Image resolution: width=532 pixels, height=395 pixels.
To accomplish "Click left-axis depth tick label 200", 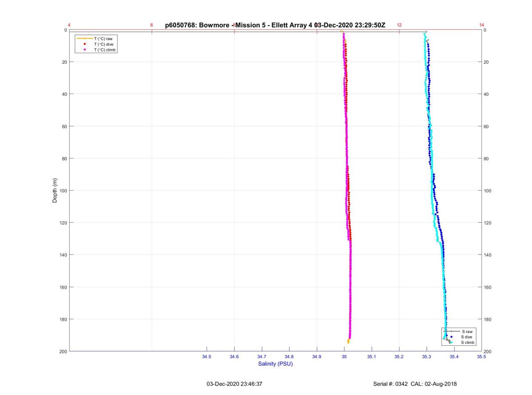I will 63,352.
